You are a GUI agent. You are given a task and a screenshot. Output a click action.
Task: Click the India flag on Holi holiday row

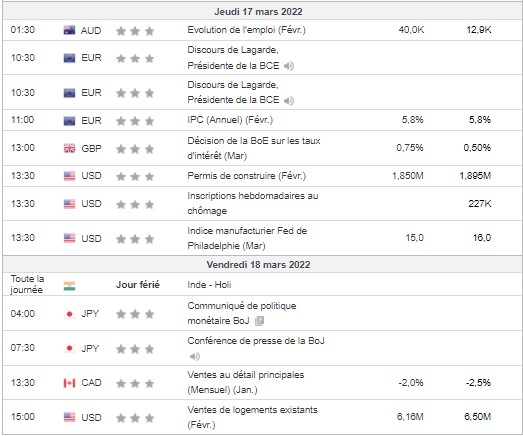tap(69, 286)
